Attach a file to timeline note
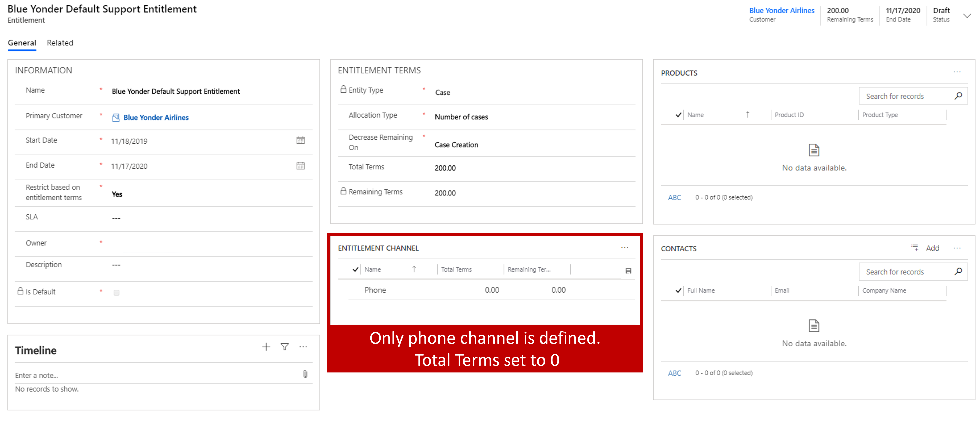The width and height of the screenshot is (980, 423). (x=305, y=374)
